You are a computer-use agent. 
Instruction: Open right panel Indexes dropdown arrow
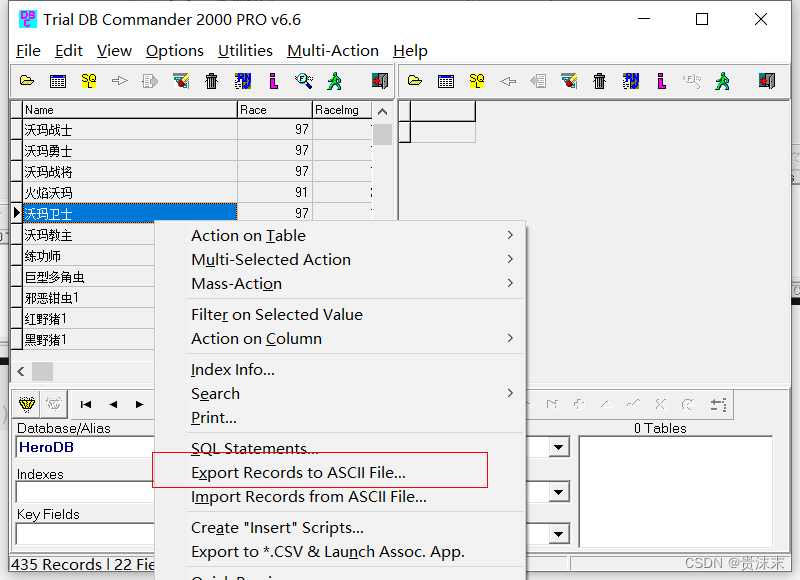[x=559, y=492]
